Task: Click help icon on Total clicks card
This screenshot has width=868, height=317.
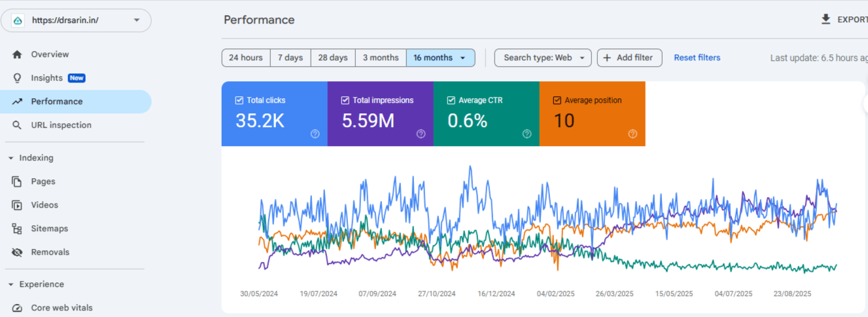Action: [x=315, y=134]
